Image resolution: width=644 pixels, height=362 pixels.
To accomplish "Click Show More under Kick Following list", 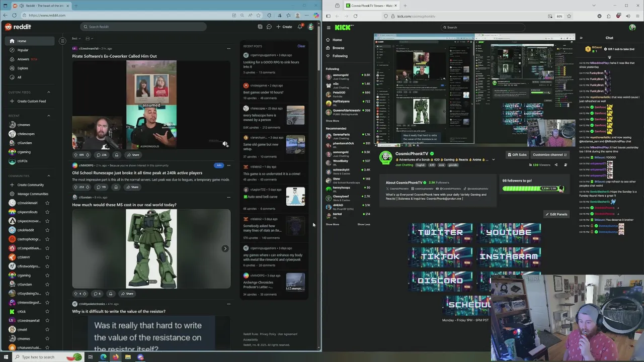I will tap(332, 121).
